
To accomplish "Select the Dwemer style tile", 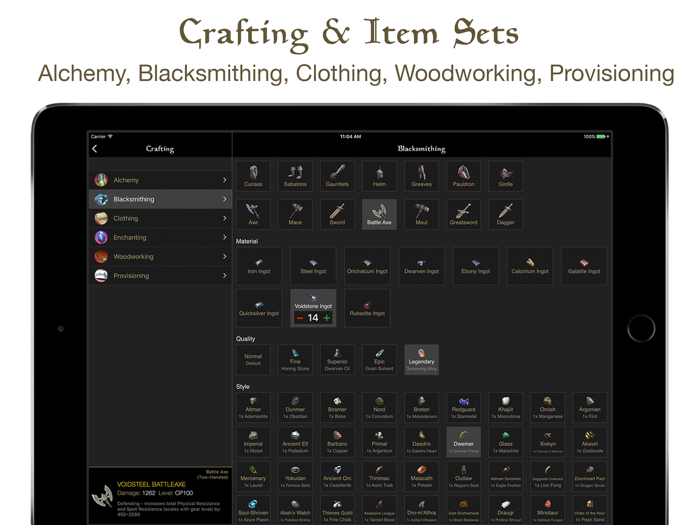I will [x=463, y=442].
